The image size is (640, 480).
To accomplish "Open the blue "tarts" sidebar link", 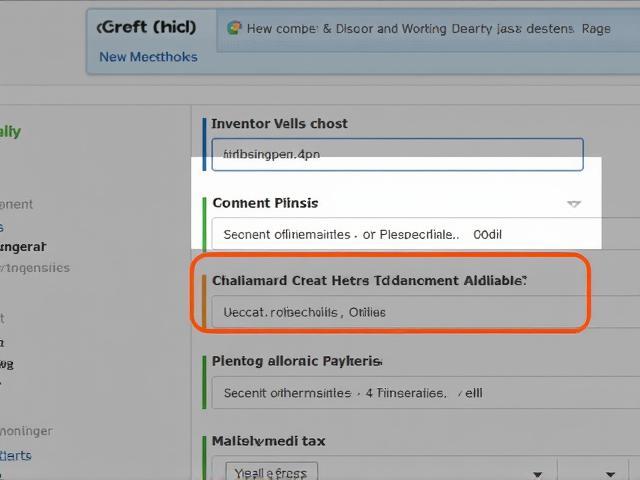I will click(x=15, y=455).
